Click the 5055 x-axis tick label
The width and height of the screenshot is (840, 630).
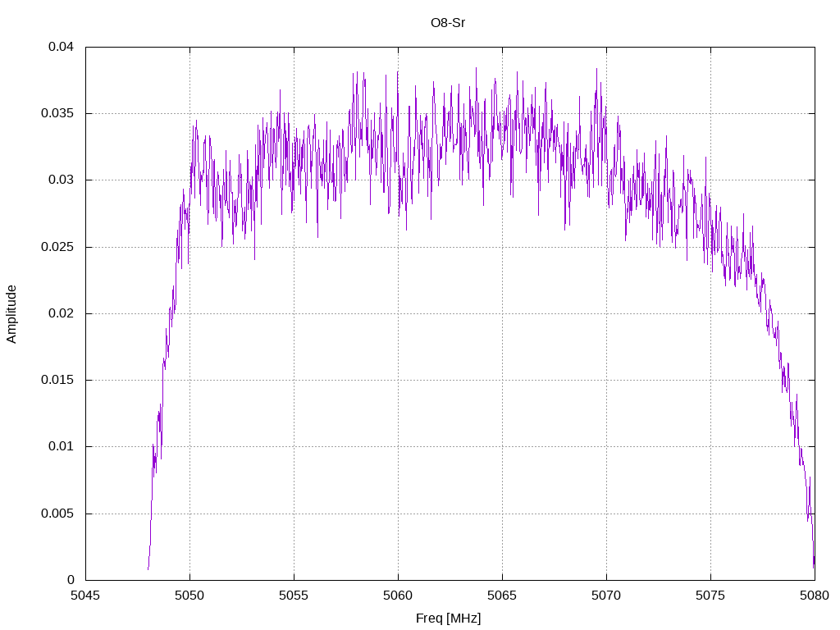click(294, 596)
